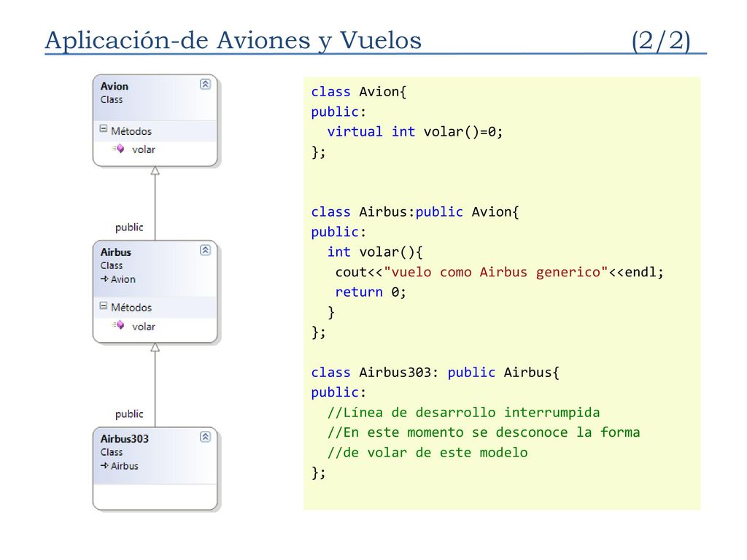Click the base class arrow Airbus in Airbus303 box

click(119, 466)
